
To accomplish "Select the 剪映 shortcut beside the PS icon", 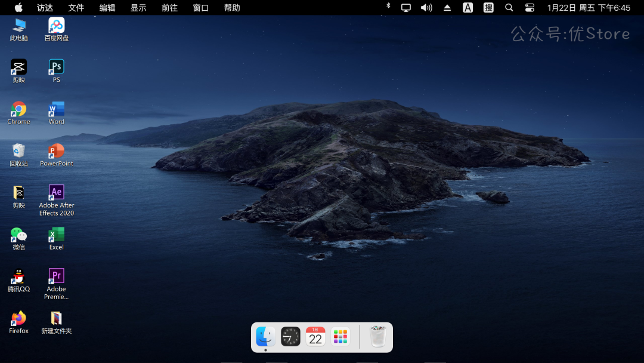I will [18, 70].
